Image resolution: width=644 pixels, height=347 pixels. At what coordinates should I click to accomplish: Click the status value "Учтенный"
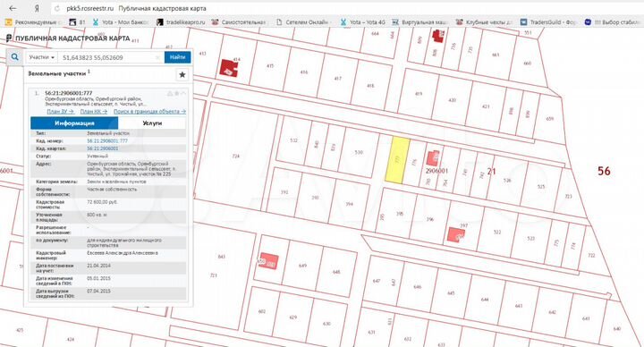pyautogui.click(x=97, y=157)
